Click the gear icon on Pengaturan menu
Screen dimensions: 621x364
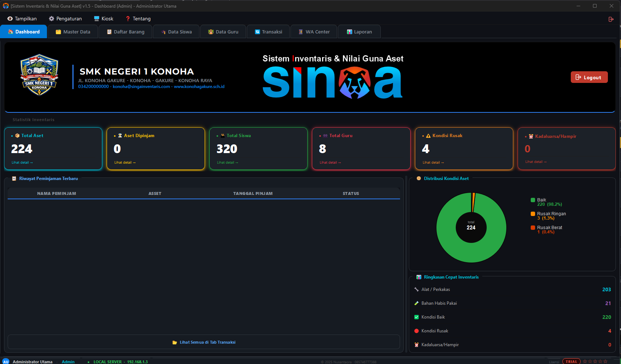pyautogui.click(x=51, y=19)
